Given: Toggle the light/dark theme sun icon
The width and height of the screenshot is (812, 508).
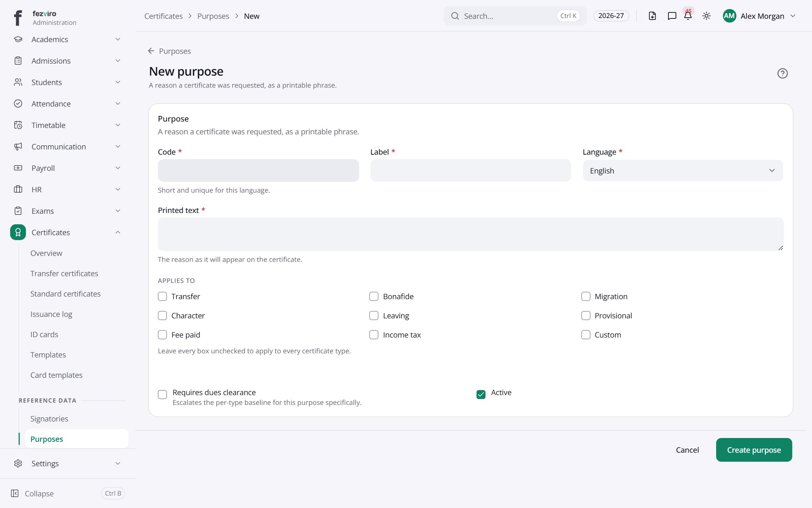Looking at the screenshot, I should click(x=707, y=16).
